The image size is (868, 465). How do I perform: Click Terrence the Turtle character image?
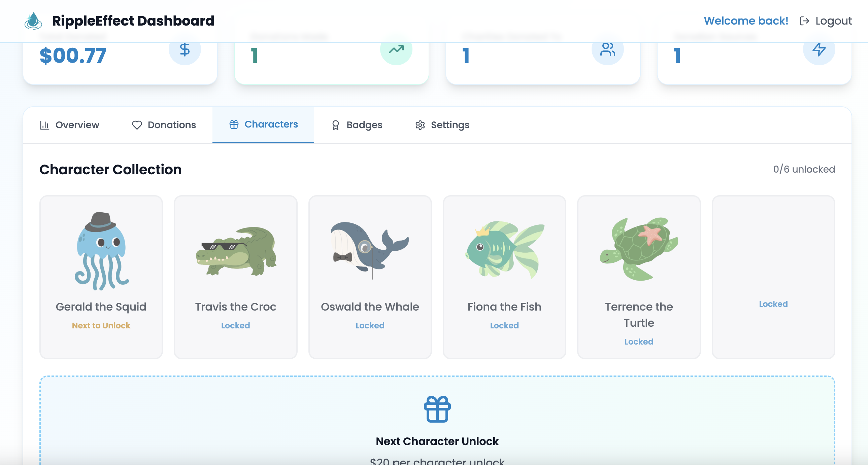(638, 249)
